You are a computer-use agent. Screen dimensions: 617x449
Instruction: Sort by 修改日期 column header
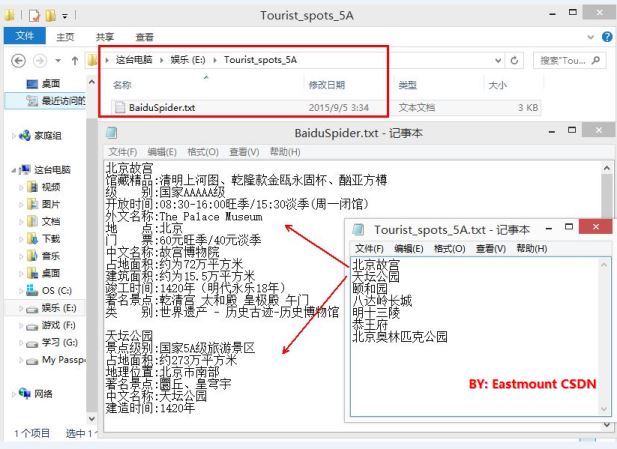(327, 85)
